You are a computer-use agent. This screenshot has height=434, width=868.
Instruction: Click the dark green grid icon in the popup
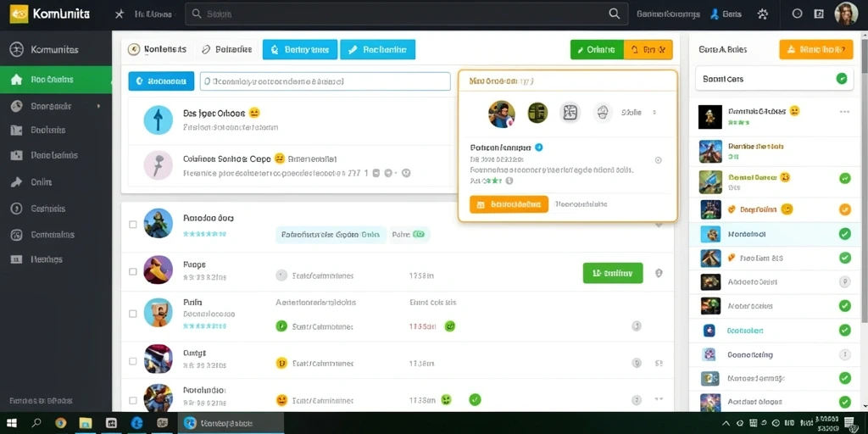[x=537, y=113]
